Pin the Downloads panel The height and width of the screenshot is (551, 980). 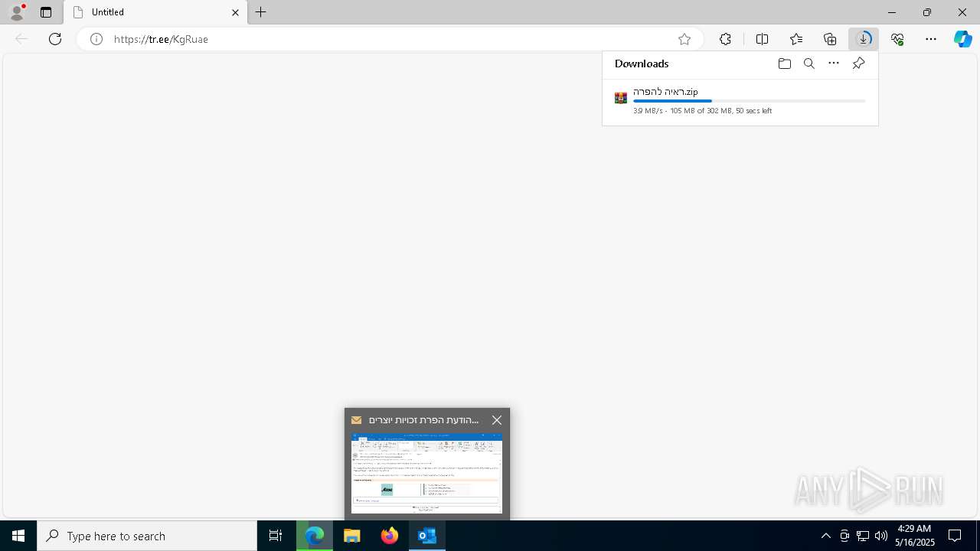point(858,64)
